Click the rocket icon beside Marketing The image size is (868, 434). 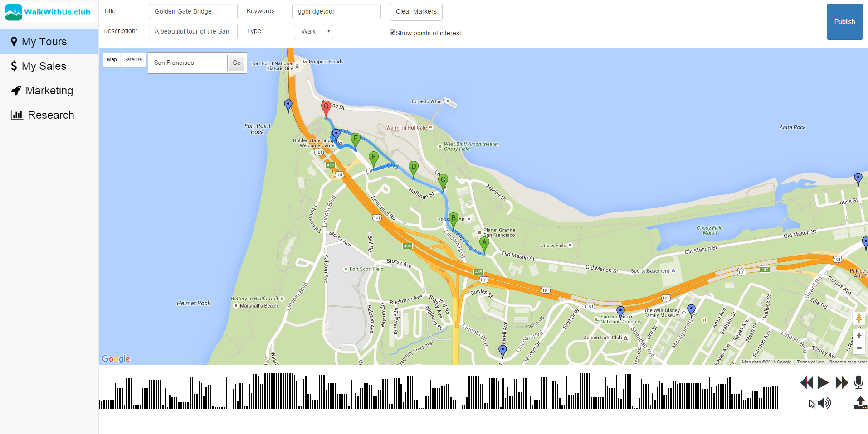(16, 91)
